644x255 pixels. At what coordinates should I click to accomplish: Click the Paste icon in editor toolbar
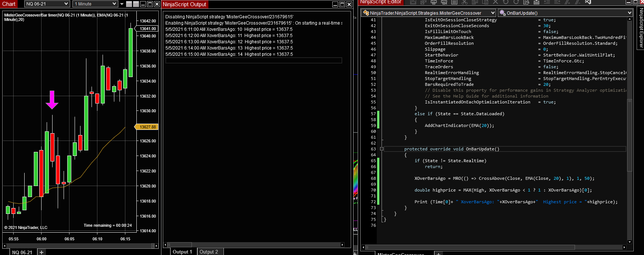click(485, 2)
